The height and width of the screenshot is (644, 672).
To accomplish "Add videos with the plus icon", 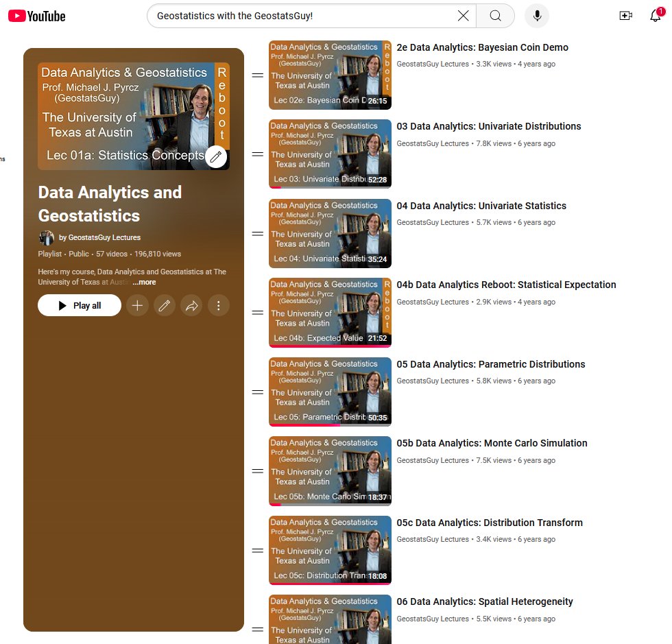I will (138, 305).
